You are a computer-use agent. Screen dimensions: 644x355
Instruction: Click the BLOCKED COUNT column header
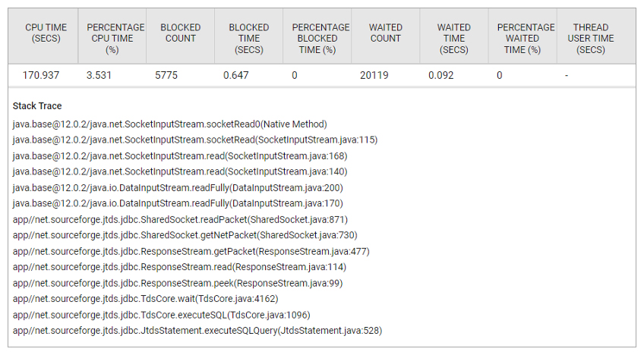click(180, 33)
